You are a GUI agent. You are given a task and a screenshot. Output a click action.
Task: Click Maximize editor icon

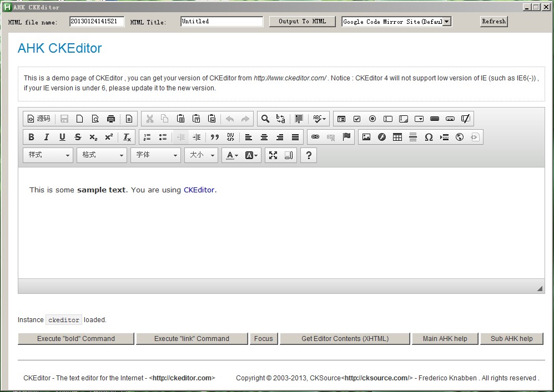(x=273, y=155)
